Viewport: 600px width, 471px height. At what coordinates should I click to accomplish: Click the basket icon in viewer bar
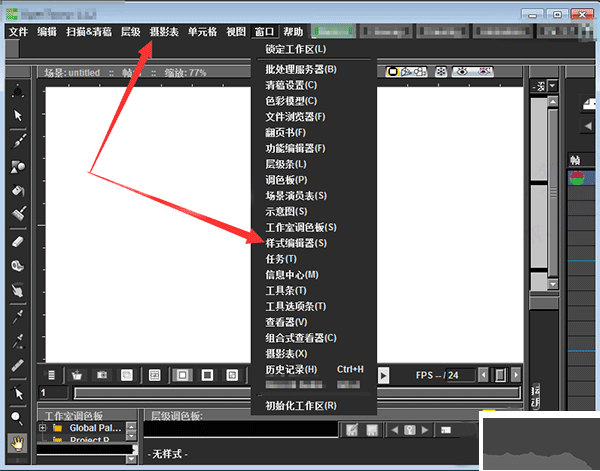(77, 375)
